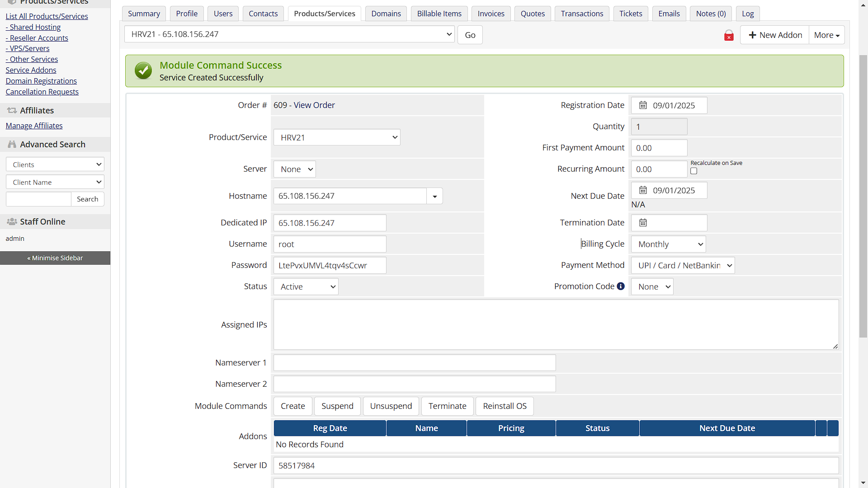
Task: Click the red padlock icon
Action: 729,35
